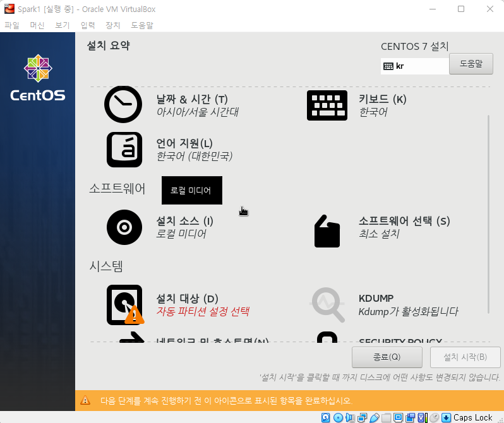Open Date & Time clock icon
Viewport: 504px width, 423px height.
click(x=123, y=104)
